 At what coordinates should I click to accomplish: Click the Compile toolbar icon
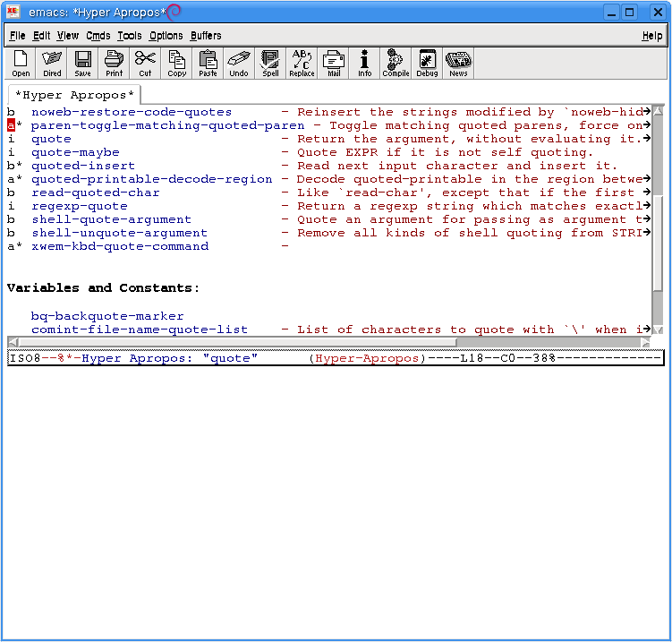396,63
